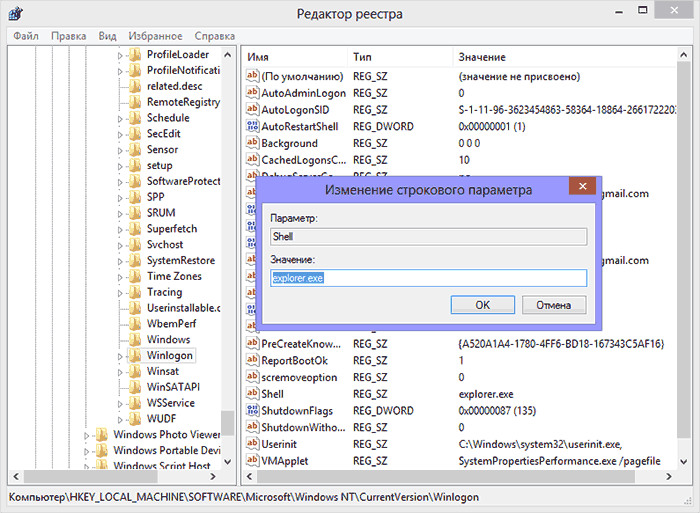Expand the SystemRestore tree node
The image size is (700, 513).
coord(120,262)
